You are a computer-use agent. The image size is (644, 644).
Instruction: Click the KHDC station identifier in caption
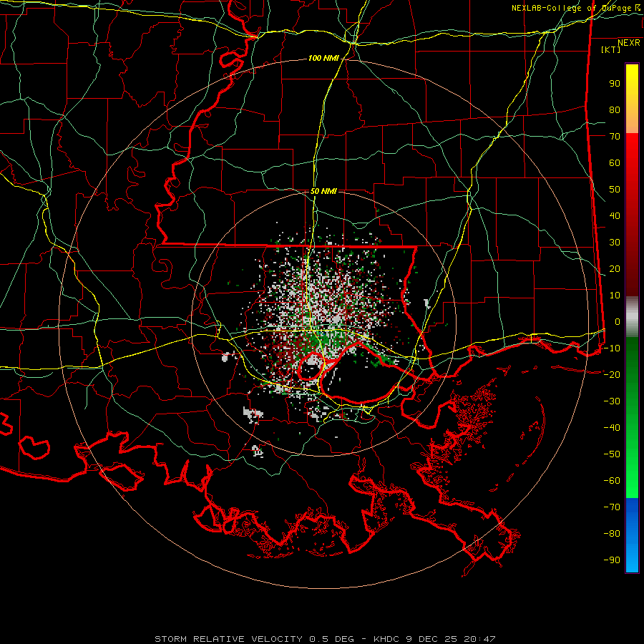[386, 639]
